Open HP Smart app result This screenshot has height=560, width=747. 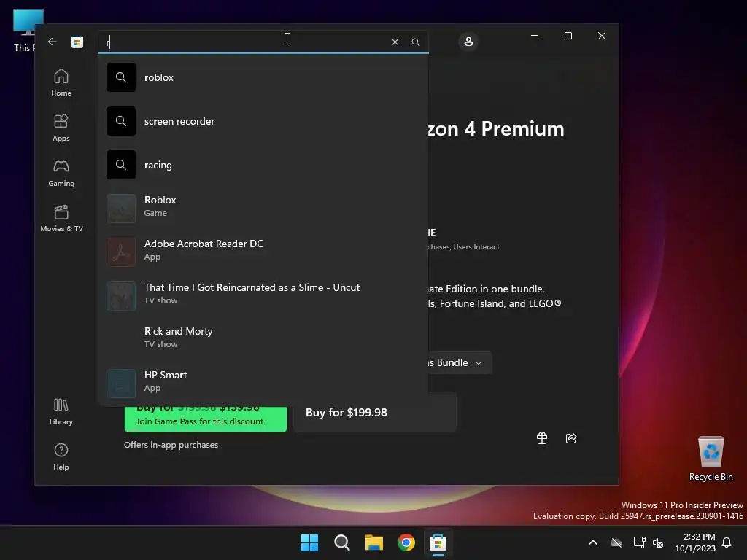tap(263, 384)
